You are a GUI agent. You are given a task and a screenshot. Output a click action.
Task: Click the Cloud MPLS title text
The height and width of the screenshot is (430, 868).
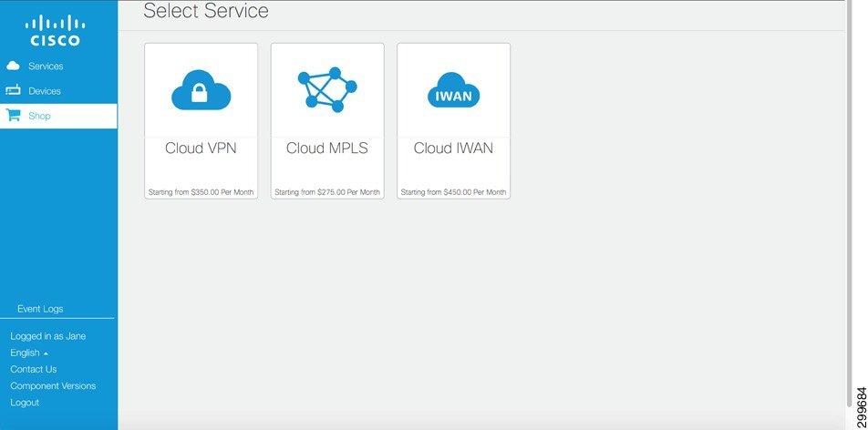pos(327,148)
